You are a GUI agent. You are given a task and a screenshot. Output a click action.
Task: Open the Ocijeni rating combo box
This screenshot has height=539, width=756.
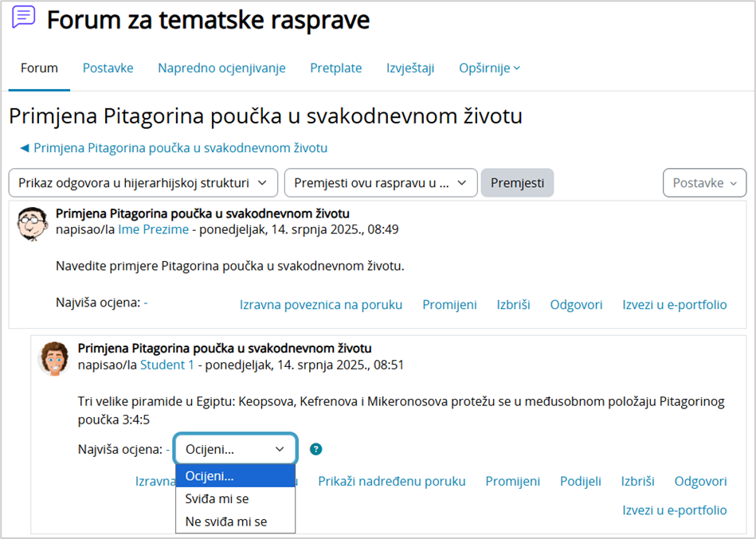[235, 449]
